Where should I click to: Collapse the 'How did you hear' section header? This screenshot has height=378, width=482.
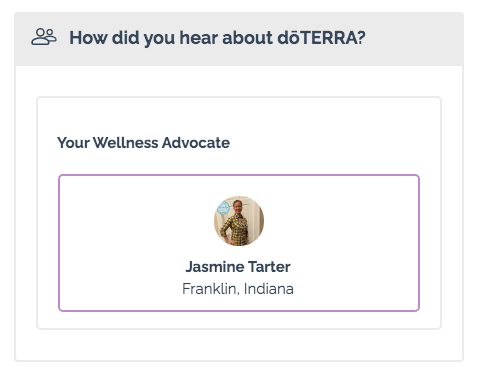pyautogui.click(x=239, y=39)
